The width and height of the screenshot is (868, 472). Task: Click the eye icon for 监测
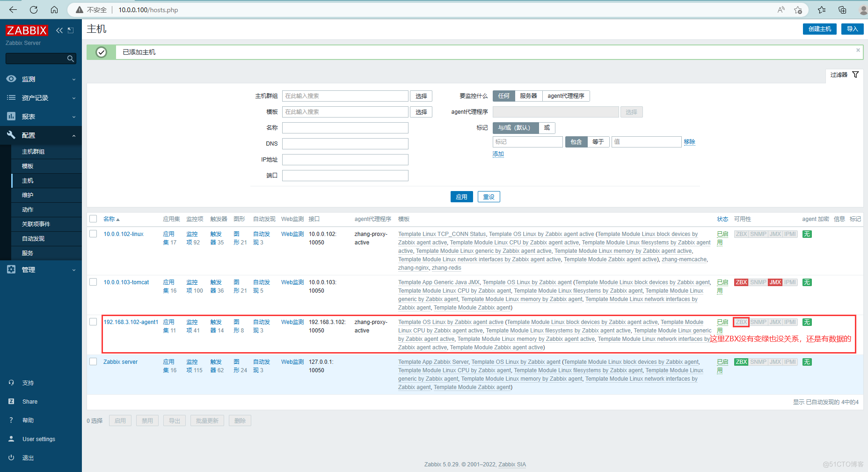(x=11, y=79)
